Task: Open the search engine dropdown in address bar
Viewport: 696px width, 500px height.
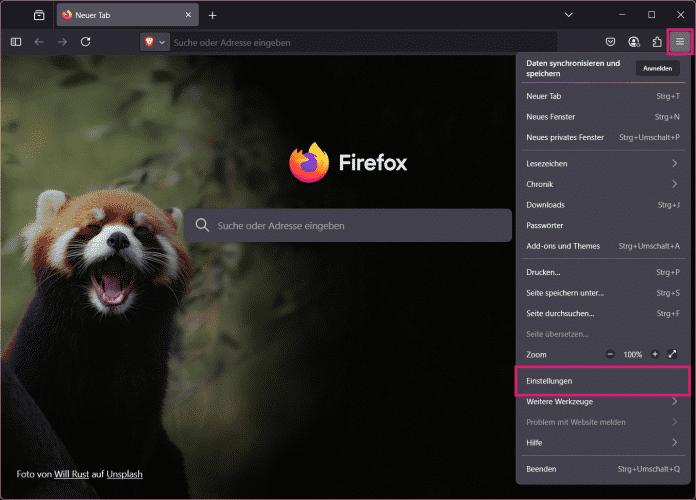Action: coord(153,42)
